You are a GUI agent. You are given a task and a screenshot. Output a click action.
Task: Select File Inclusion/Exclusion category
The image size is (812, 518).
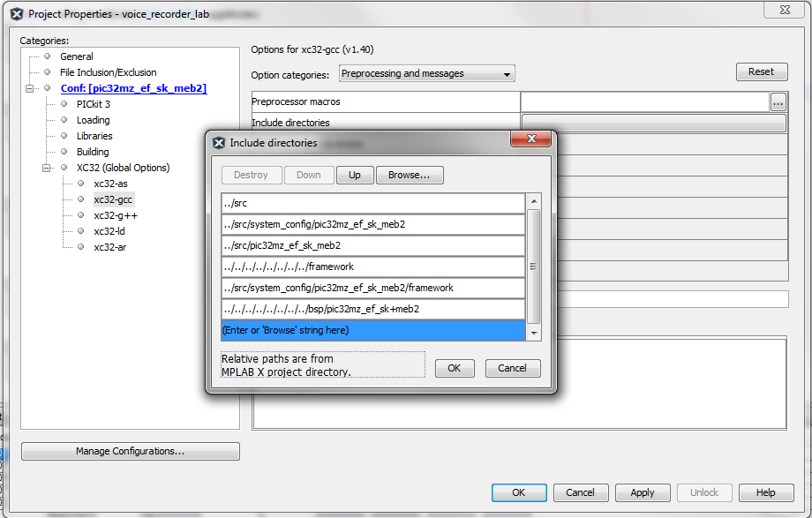[x=108, y=72]
